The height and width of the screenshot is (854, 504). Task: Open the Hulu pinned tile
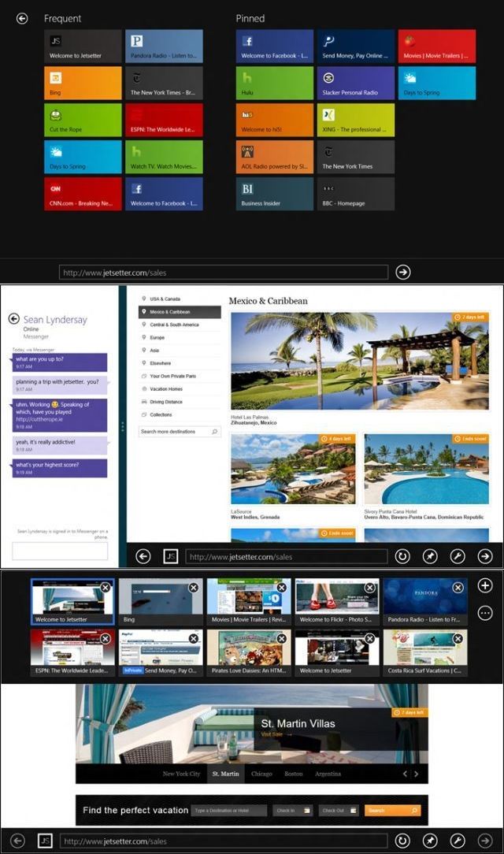pos(274,84)
